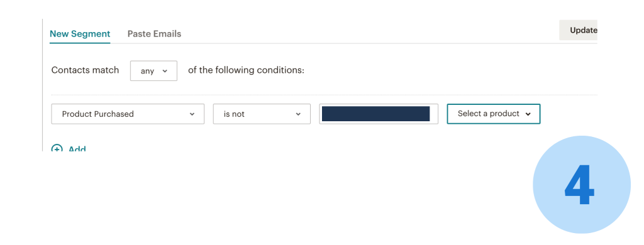Click the Update button

tap(579, 30)
